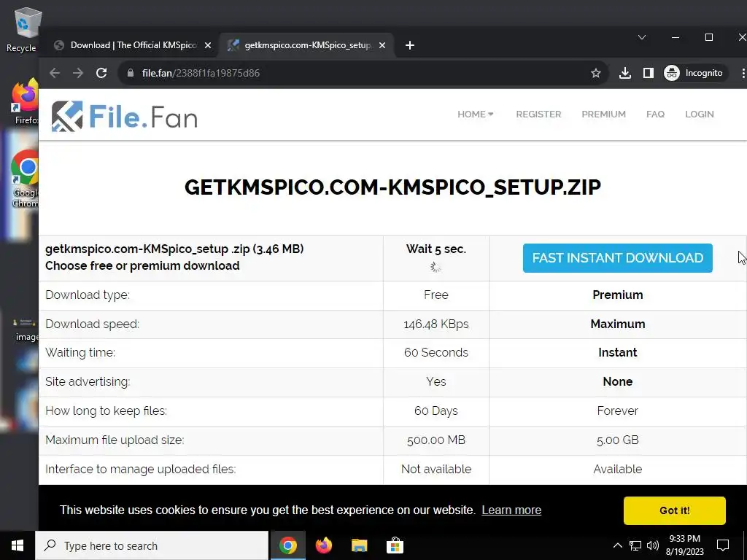The height and width of the screenshot is (560, 747).
Task: Select the 146.48 KBps speed value
Action: coord(436,324)
